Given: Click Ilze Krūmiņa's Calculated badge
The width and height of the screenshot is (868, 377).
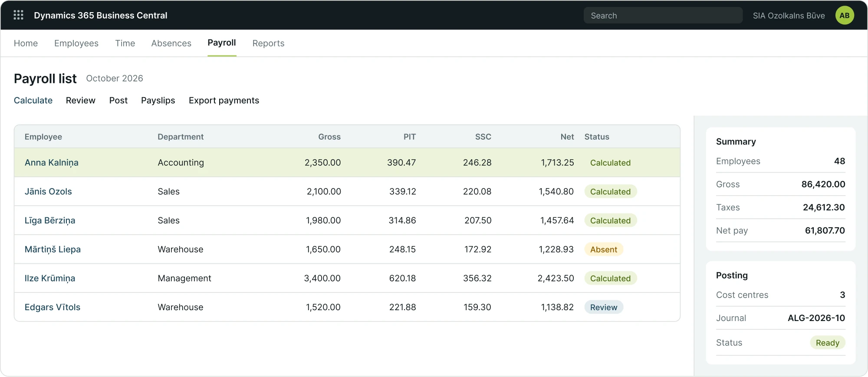Looking at the screenshot, I should 610,278.
